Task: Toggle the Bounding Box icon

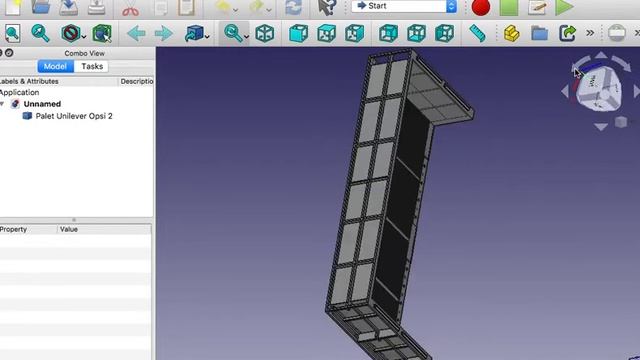Action: [102, 33]
